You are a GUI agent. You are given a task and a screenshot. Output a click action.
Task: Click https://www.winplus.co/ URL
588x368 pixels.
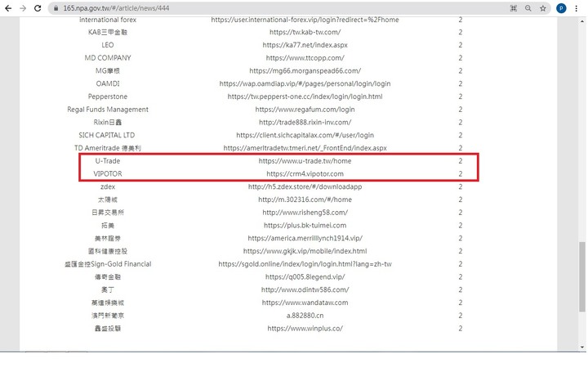click(x=305, y=328)
